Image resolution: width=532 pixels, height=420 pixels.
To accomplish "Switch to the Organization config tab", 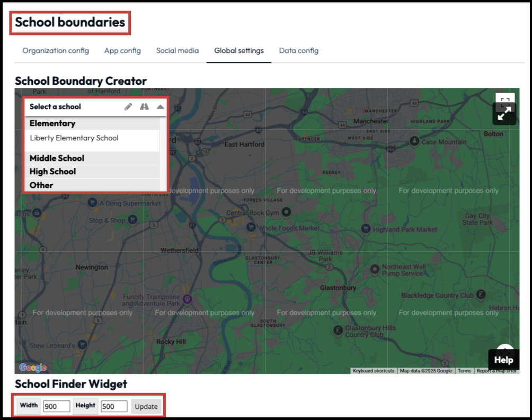I will [x=55, y=50].
